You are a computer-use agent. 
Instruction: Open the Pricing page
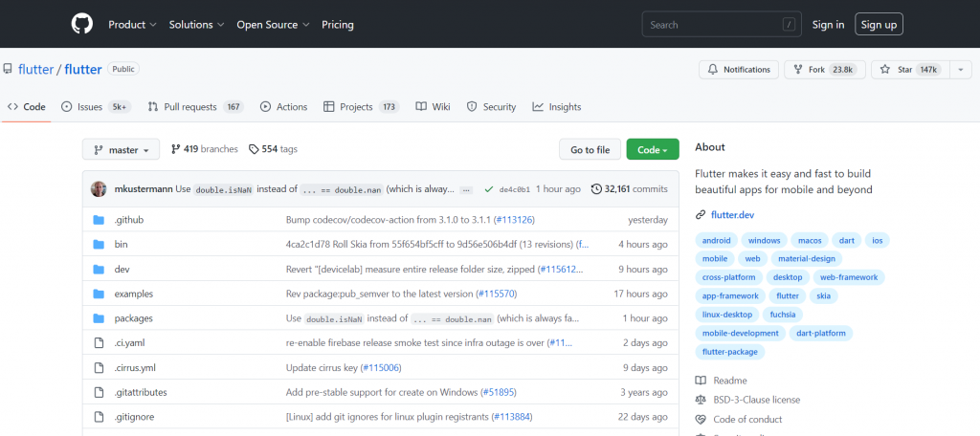click(x=338, y=24)
